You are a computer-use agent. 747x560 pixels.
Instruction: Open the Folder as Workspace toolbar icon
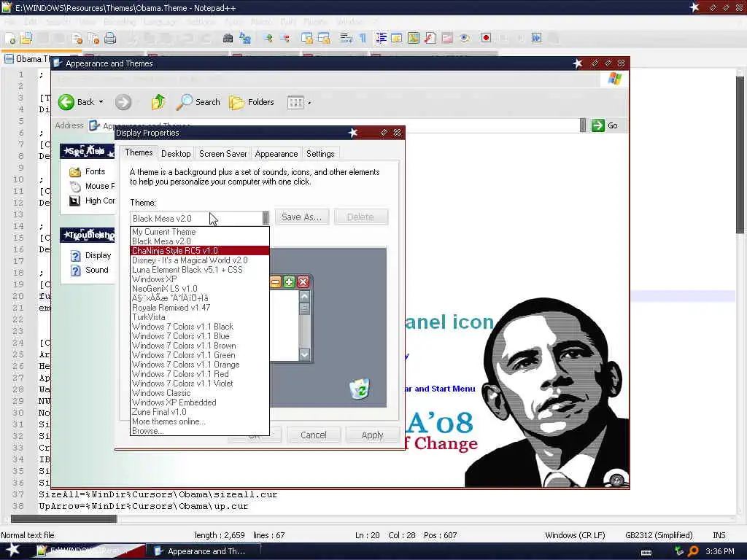tap(447, 38)
